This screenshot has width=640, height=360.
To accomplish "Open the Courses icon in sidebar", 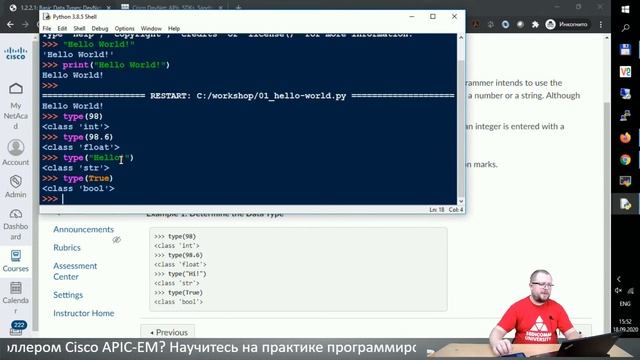I will (16, 256).
